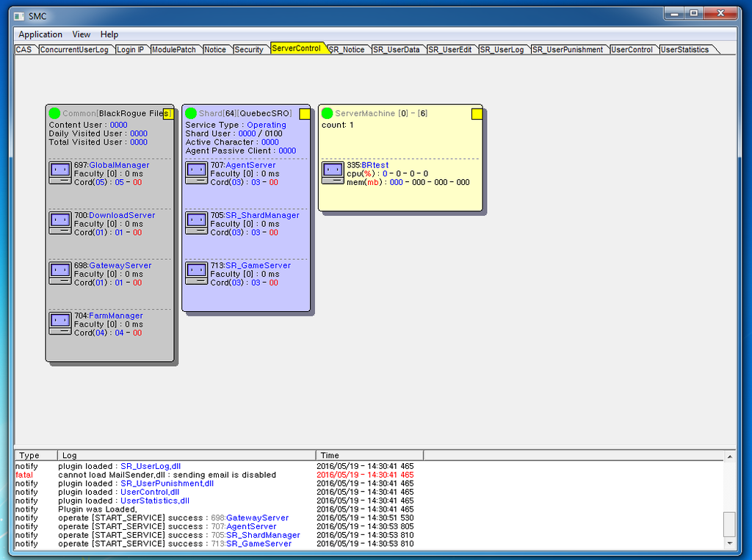Click the green status light on Common panel
This screenshot has width=752, height=560.
[54, 113]
